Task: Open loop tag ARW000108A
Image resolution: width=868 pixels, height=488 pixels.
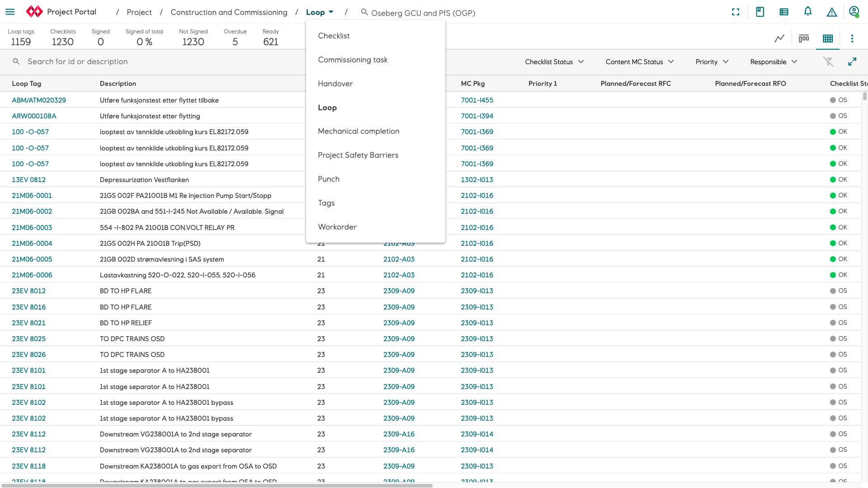Action: (34, 116)
